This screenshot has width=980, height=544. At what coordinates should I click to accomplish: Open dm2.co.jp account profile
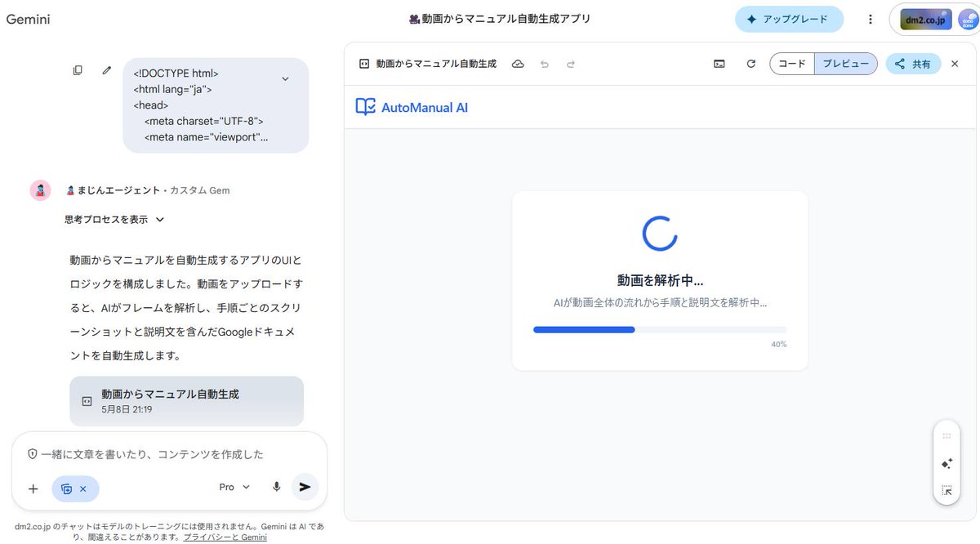936,20
